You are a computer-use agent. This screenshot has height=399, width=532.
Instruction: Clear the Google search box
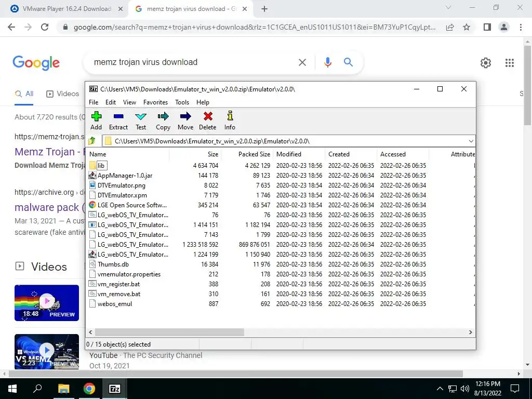pos(302,62)
